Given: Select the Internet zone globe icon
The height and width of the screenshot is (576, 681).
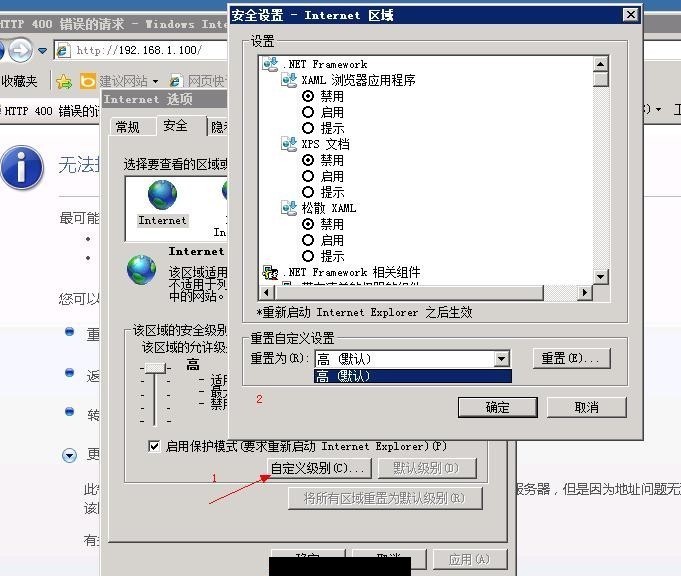Looking at the screenshot, I should (162, 195).
